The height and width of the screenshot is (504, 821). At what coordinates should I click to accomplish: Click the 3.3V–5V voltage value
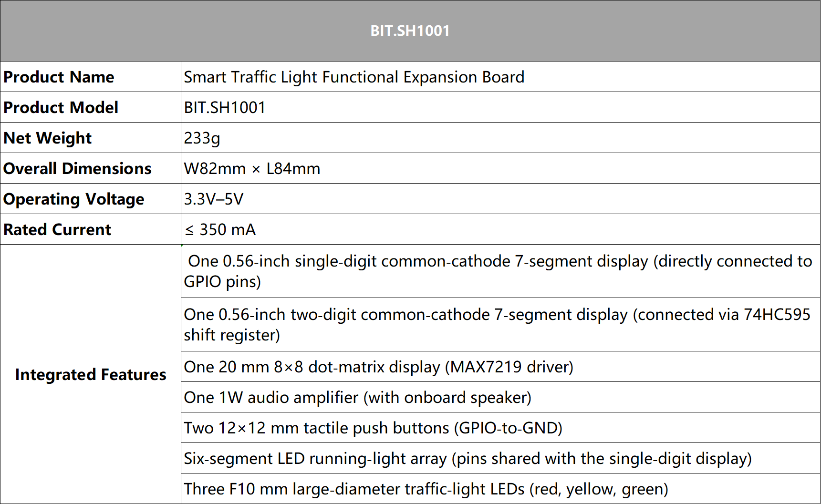tap(214, 199)
